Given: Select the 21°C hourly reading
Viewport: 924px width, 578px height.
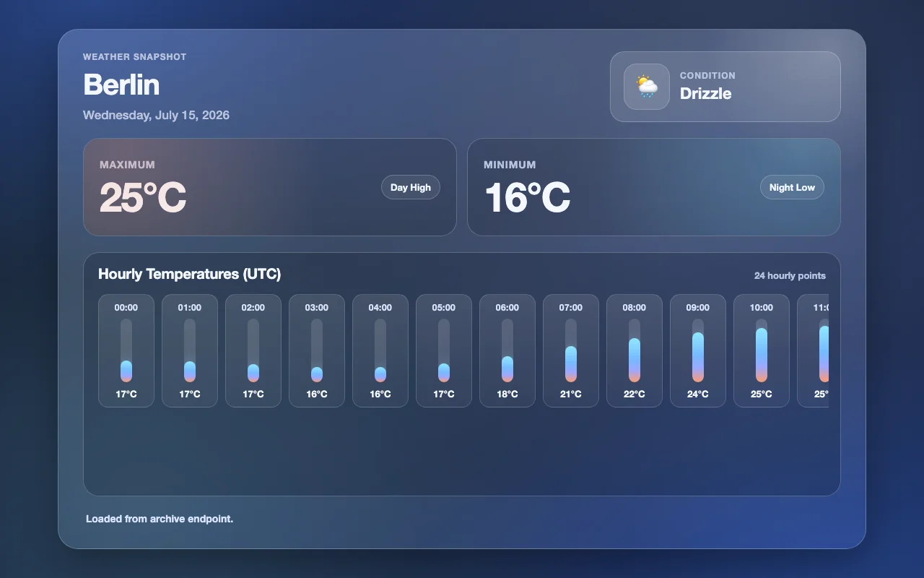Looking at the screenshot, I should click(x=571, y=394).
